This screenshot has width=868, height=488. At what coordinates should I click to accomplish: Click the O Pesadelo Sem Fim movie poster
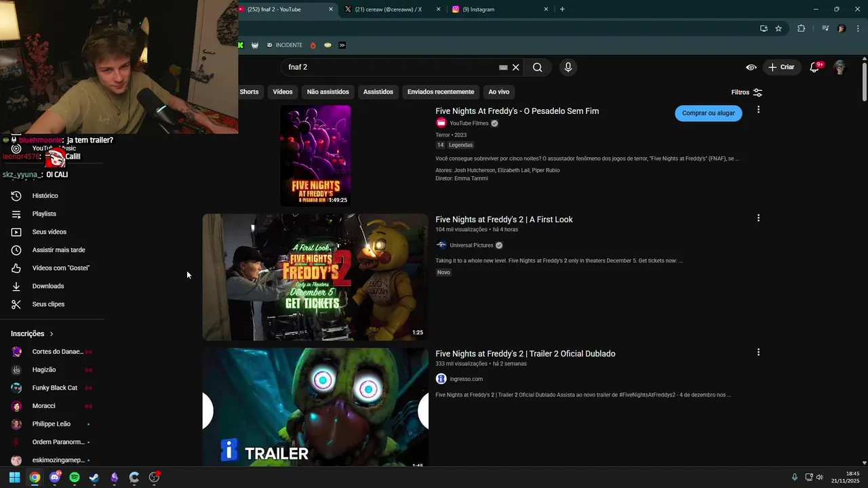(x=315, y=156)
